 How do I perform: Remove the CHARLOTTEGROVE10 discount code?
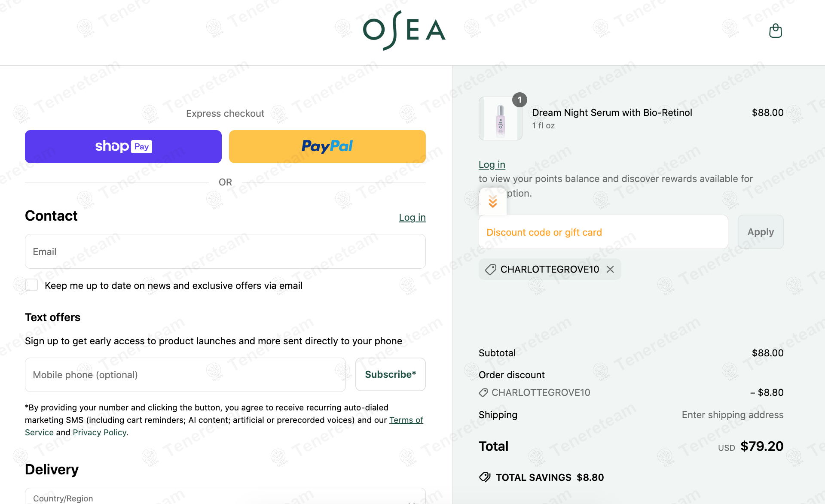(610, 269)
